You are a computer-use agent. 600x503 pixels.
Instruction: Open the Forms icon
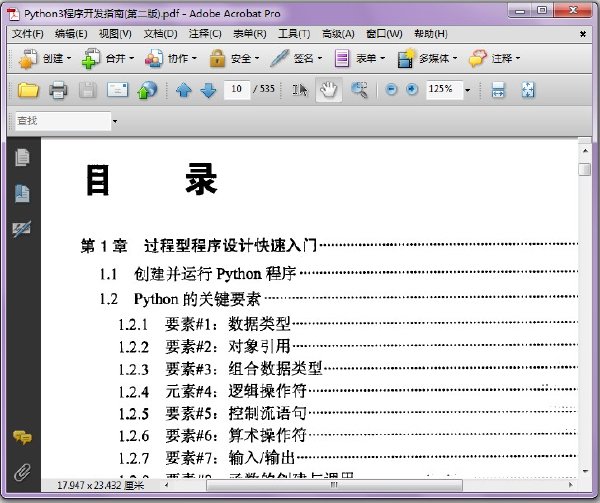click(x=342, y=59)
